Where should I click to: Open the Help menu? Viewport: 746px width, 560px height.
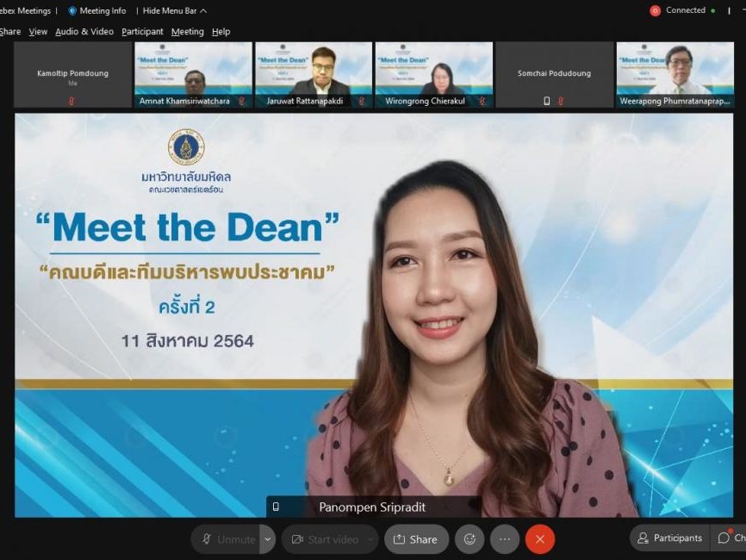[x=221, y=32]
